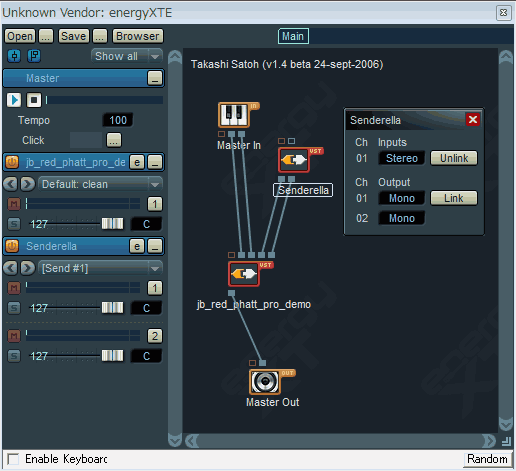Click pan value C of Senderella channel 2
516x471 pixels.
[147, 356]
